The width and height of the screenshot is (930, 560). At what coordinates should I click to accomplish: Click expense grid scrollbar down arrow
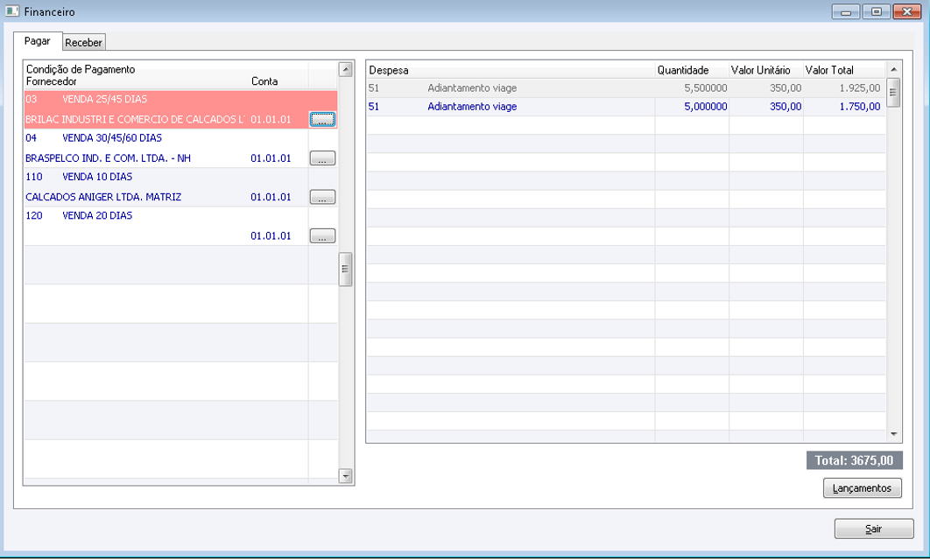(x=894, y=434)
